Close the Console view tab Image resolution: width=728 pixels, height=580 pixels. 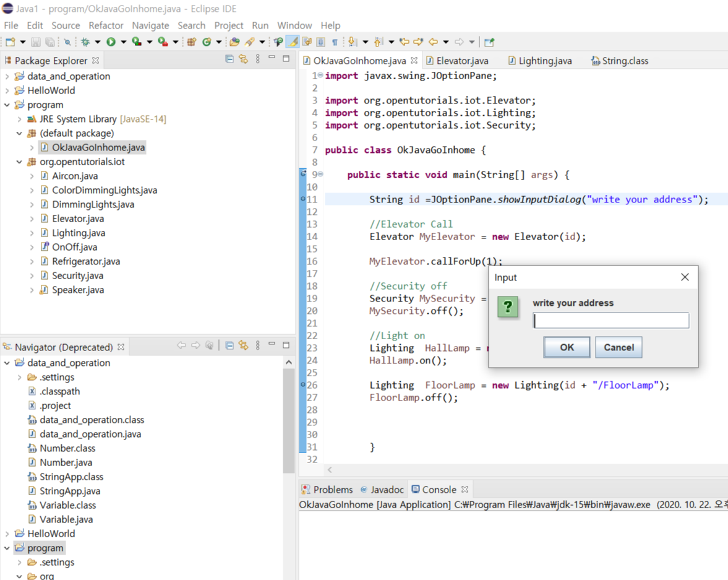pos(465,489)
